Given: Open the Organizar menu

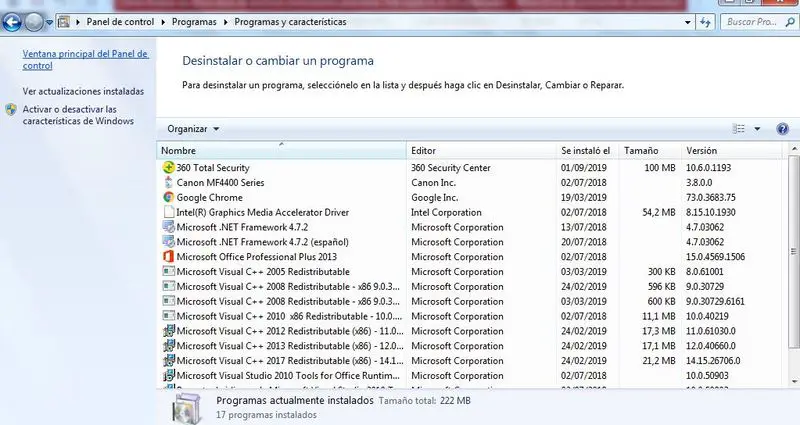Looking at the screenshot, I should [x=193, y=129].
